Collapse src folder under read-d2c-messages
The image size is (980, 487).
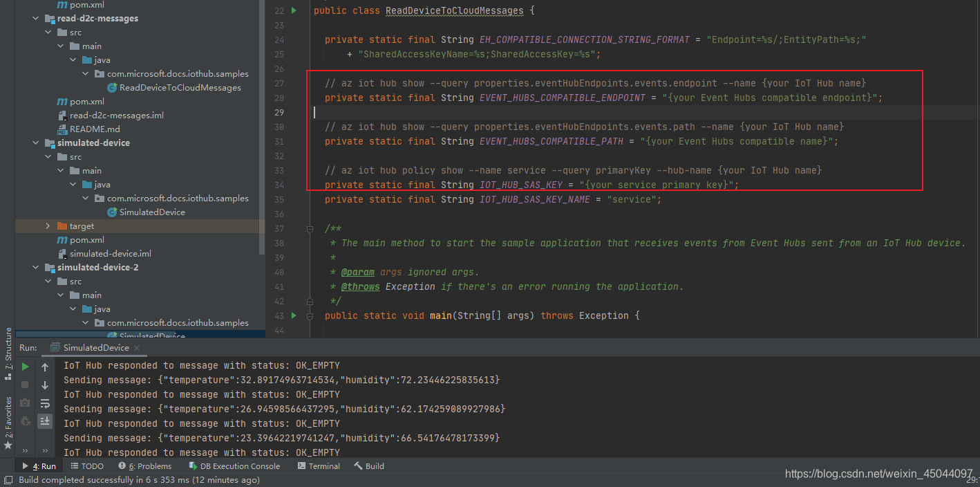point(48,33)
